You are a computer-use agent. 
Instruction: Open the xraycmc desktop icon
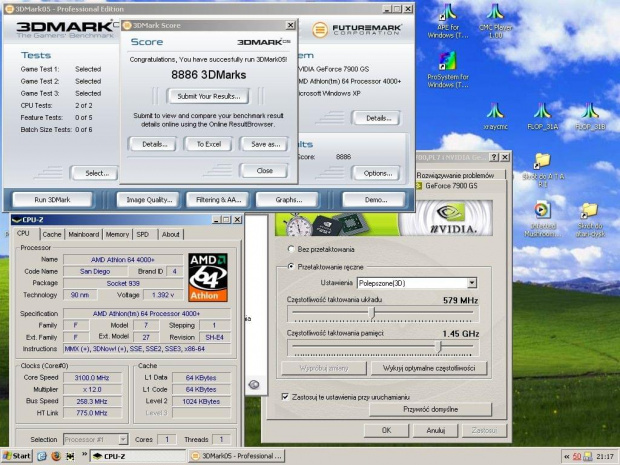495,116
